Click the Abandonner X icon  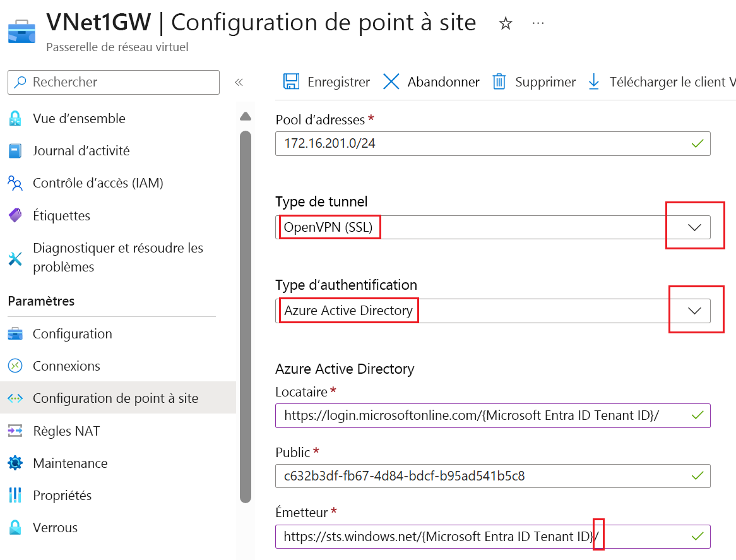(391, 81)
